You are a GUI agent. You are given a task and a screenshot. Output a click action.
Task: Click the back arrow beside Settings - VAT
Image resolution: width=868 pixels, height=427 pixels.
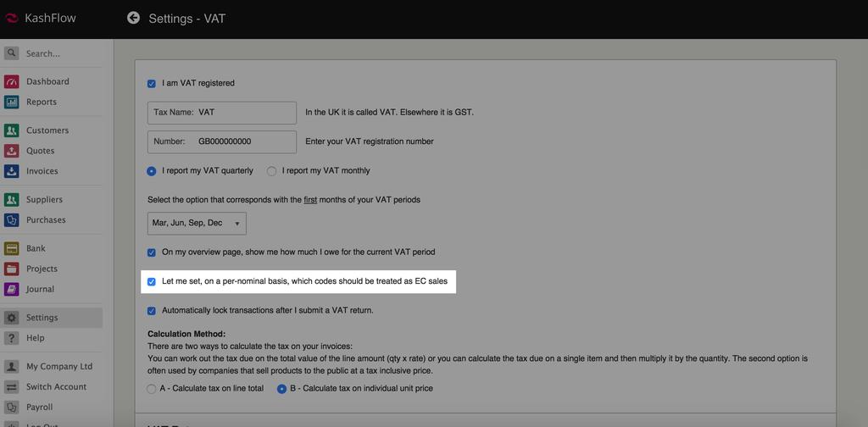tap(133, 18)
